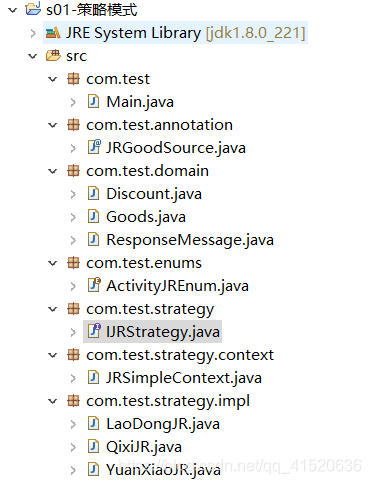Expand the Discount.java file node
Viewport: 371px width, 484px height.
tap(73, 194)
